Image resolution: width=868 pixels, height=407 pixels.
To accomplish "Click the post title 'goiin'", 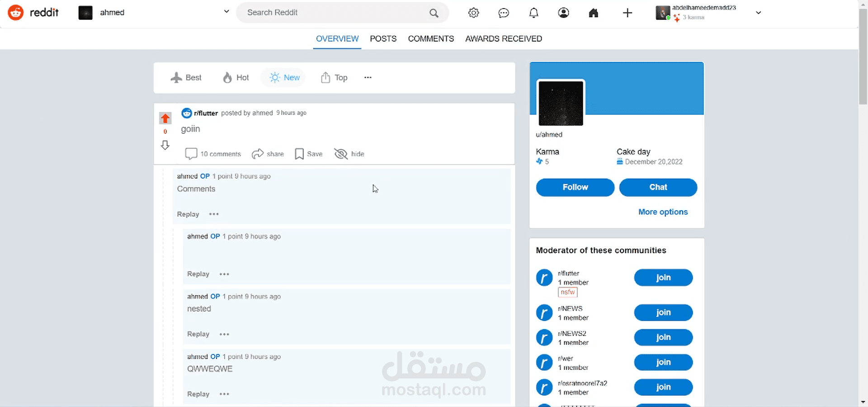I will coord(190,129).
